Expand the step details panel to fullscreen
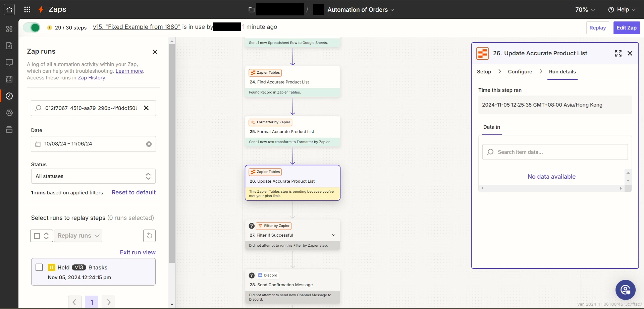Image resolution: width=644 pixels, height=309 pixels. 618,53
